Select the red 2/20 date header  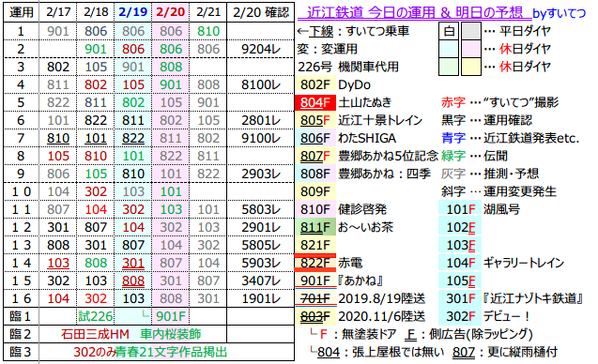pos(170,12)
